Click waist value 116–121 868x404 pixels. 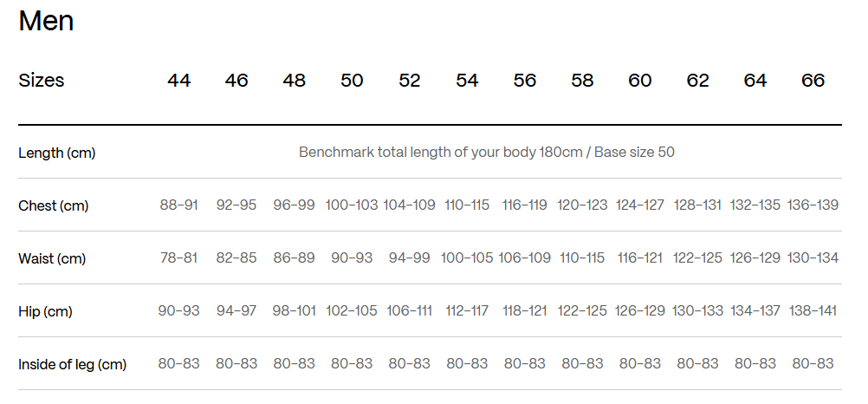pos(640,258)
